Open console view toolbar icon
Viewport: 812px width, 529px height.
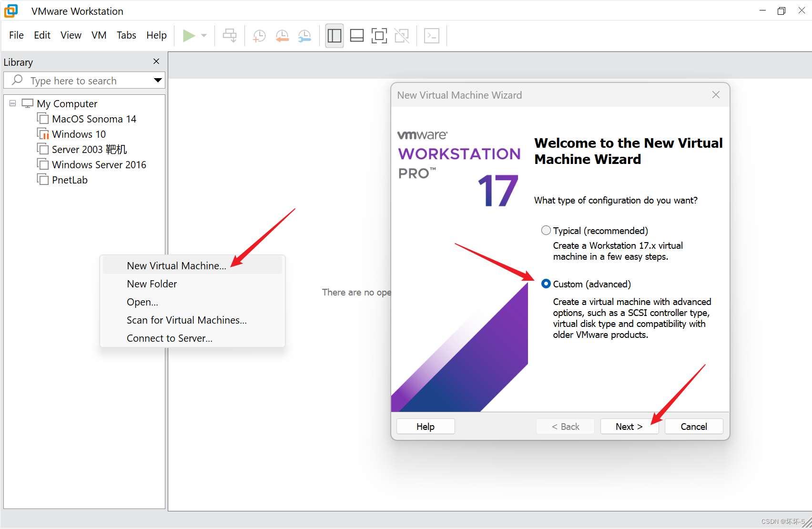pos(432,36)
